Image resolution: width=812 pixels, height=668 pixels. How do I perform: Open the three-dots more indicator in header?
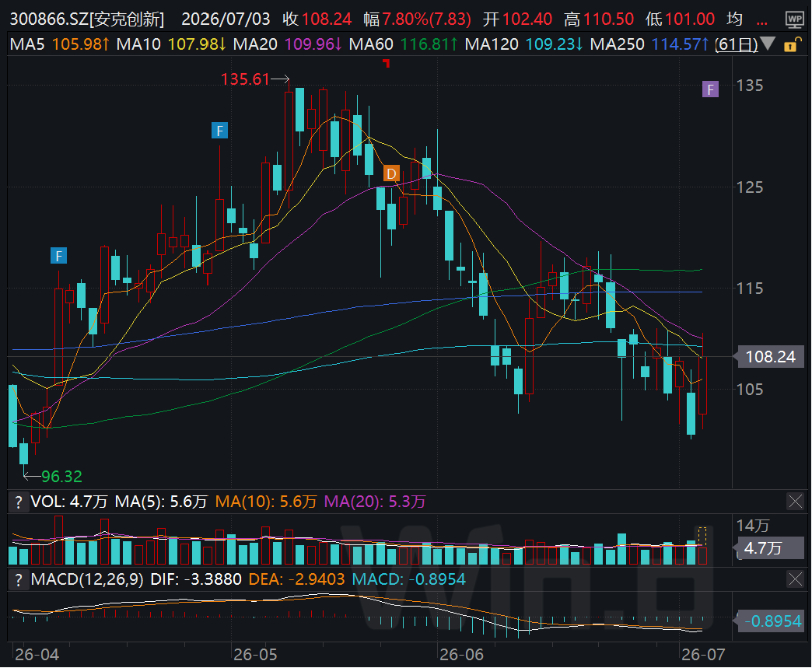pos(761,23)
